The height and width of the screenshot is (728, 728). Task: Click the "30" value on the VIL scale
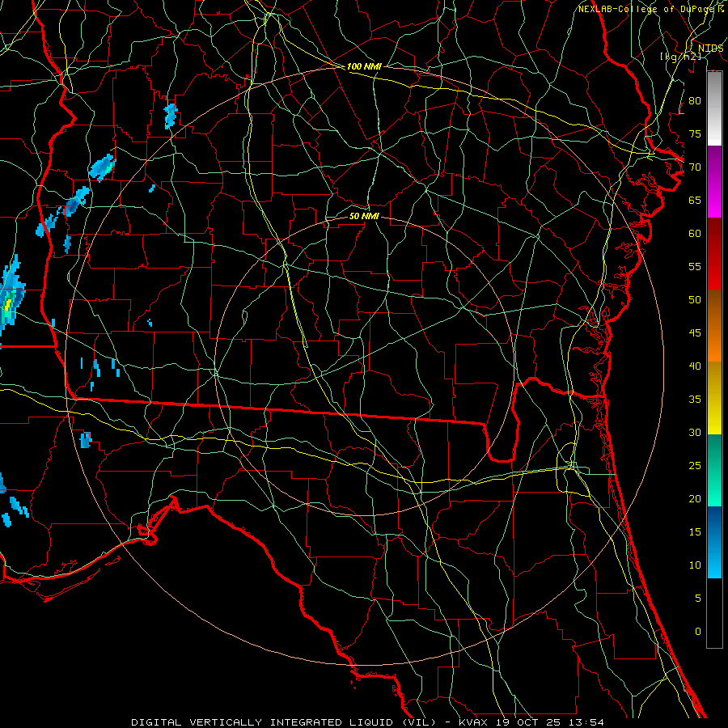pyautogui.click(x=695, y=432)
